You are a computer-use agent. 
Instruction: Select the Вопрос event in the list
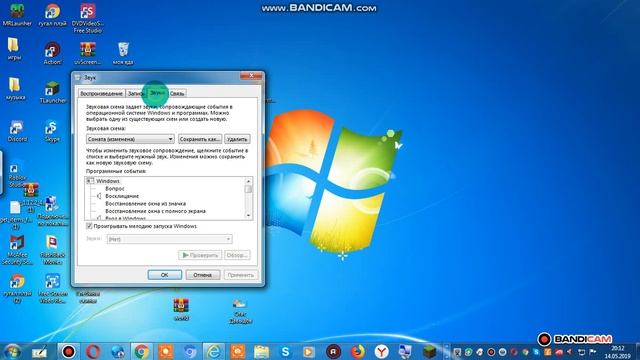(x=115, y=189)
